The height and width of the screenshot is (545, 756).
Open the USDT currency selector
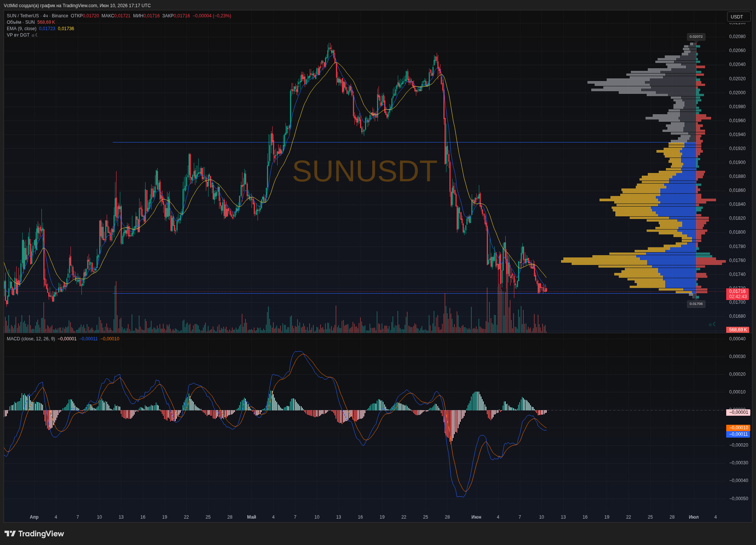(739, 17)
